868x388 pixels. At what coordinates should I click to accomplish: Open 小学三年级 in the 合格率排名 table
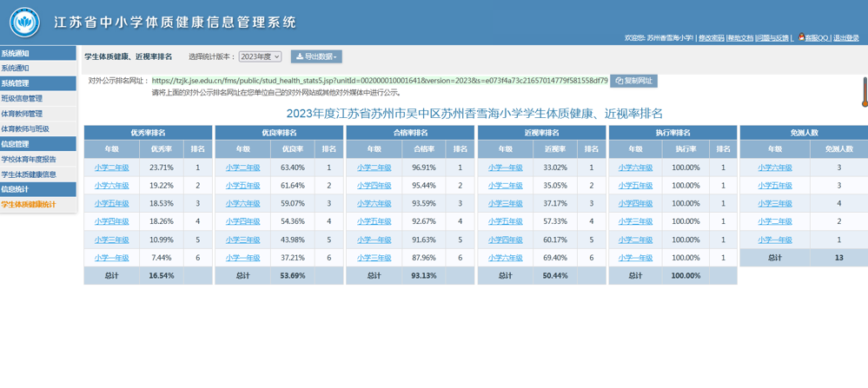coord(374,258)
